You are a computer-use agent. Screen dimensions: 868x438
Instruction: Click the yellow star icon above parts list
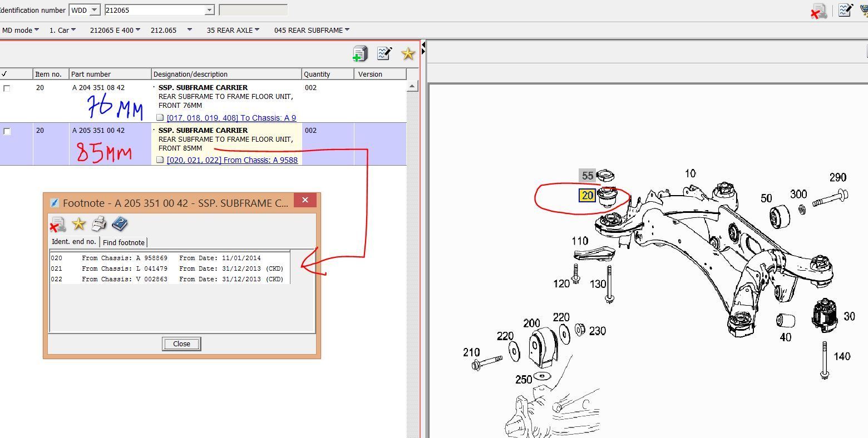(408, 53)
